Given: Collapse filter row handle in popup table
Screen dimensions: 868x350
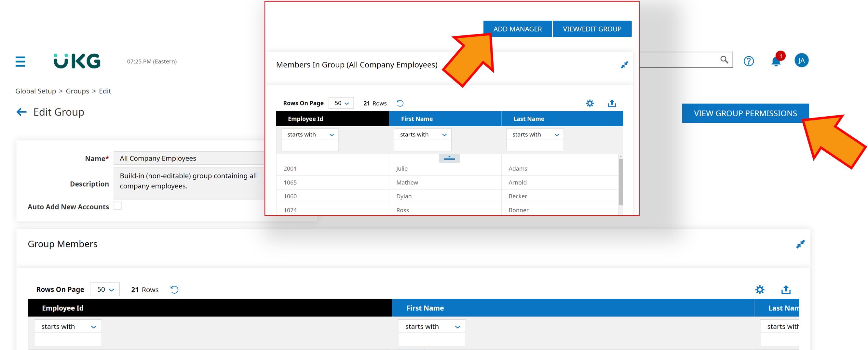Looking at the screenshot, I should [449, 158].
